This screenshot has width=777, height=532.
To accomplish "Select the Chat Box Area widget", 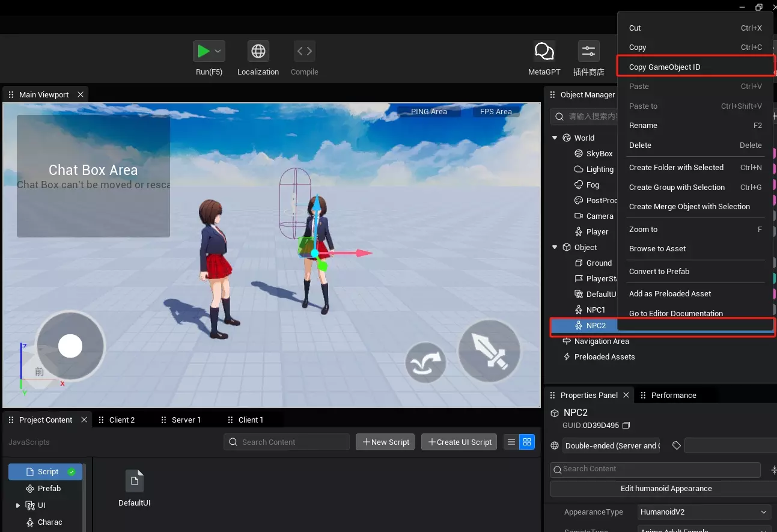I will tap(93, 176).
